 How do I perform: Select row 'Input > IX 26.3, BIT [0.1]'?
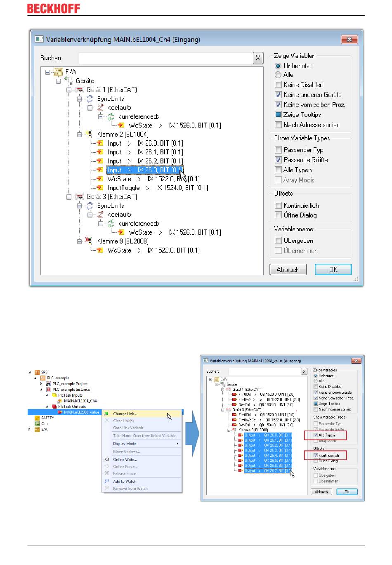145,170
